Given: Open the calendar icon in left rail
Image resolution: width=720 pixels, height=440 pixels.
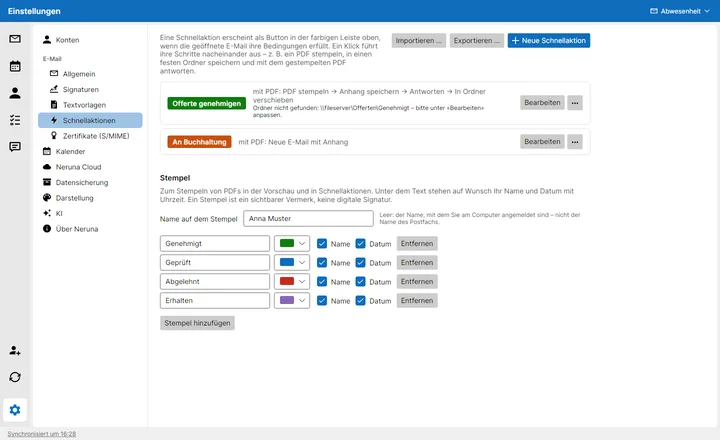Looking at the screenshot, I should point(15,66).
